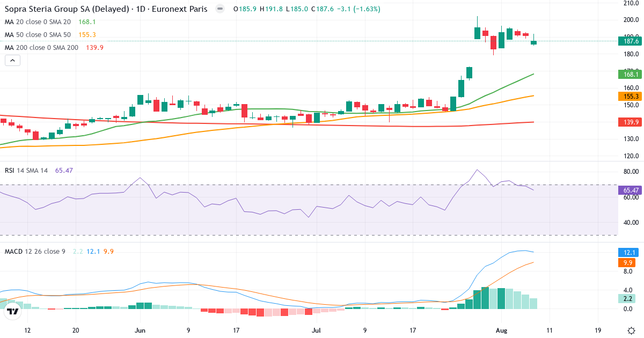Click the 12 date label on time axis

[x=27, y=330]
